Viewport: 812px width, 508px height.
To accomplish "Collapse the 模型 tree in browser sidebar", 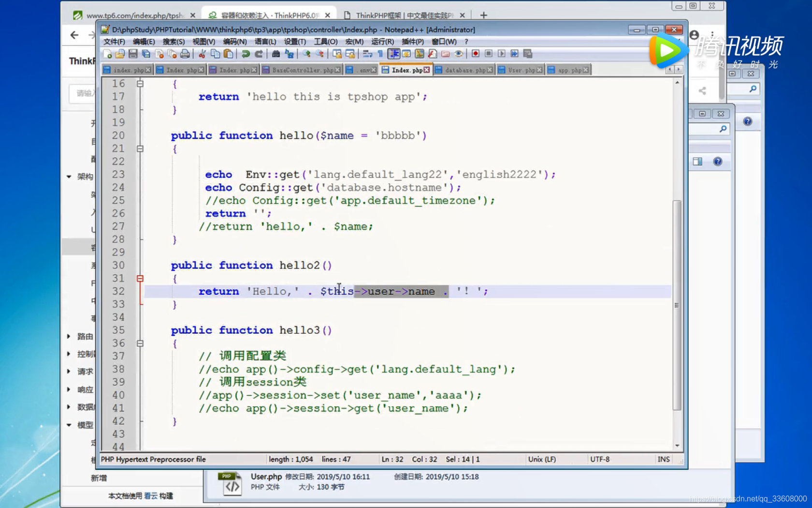I will tap(69, 425).
